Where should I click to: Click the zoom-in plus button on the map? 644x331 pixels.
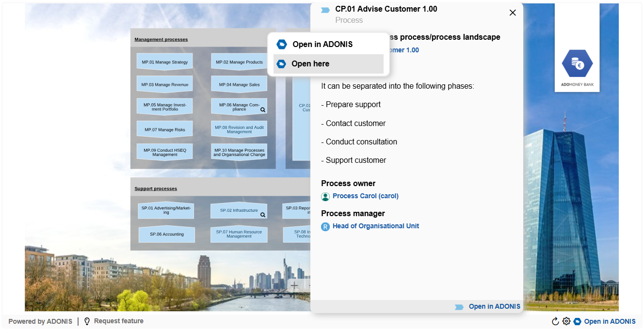point(294,285)
